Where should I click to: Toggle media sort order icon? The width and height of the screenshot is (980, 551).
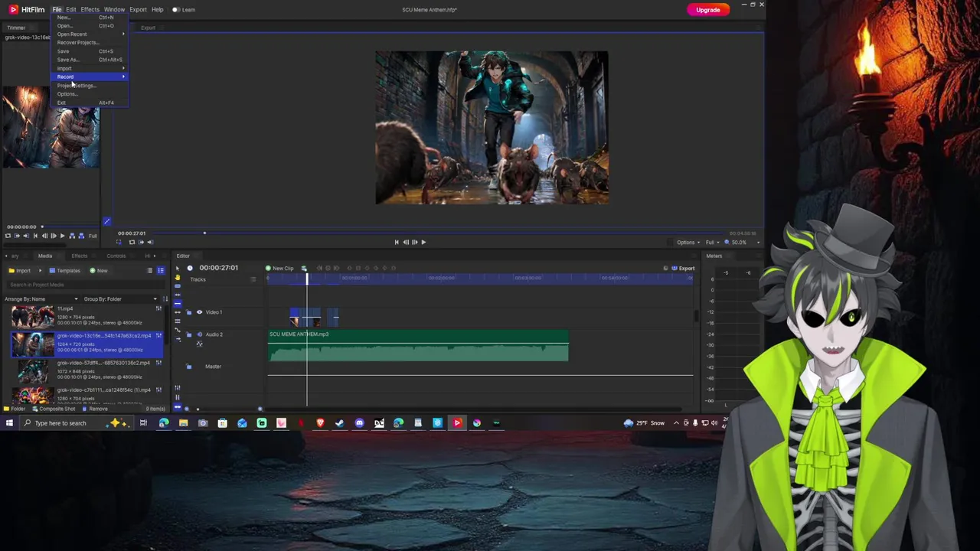point(165,299)
